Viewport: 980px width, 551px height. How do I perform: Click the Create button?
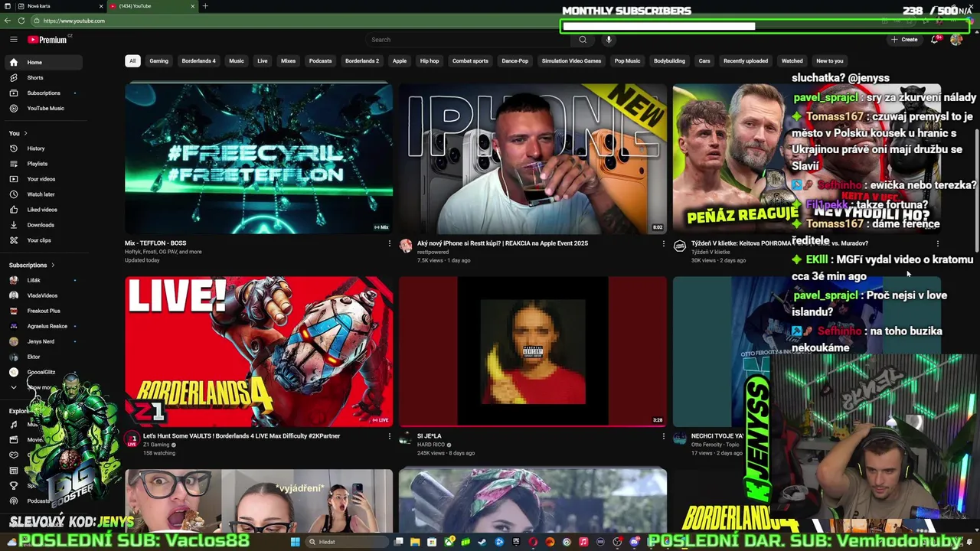(x=904, y=40)
